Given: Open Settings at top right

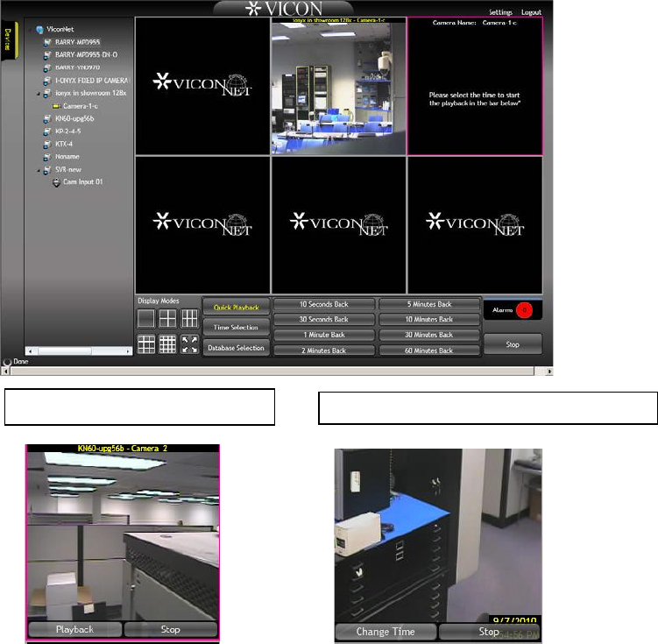Looking at the screenshot, I should point(500,12).
